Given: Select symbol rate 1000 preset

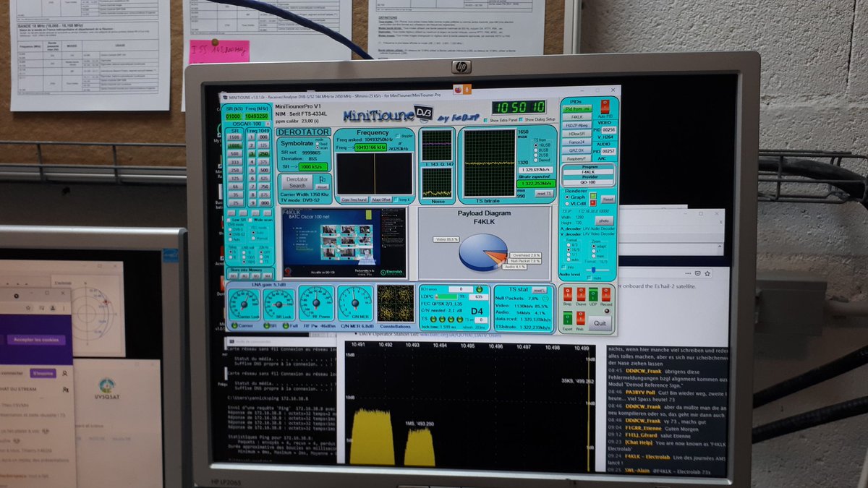Looking at the screenshot, I should (234, 145).
